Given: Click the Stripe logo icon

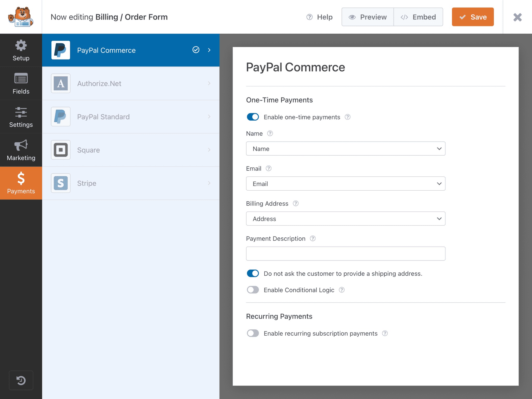Looking at the screenshot, I should [x=61, y=183].
